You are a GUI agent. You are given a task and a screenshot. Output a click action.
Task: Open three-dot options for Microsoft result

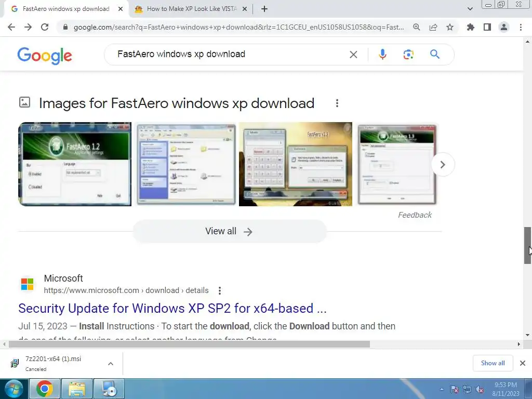coord(220,290)
